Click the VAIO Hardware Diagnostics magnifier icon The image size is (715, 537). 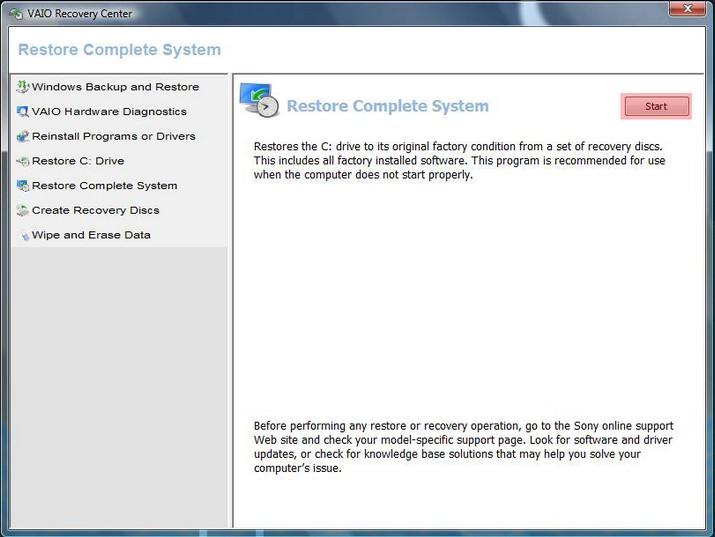click(x=23, y=112)
